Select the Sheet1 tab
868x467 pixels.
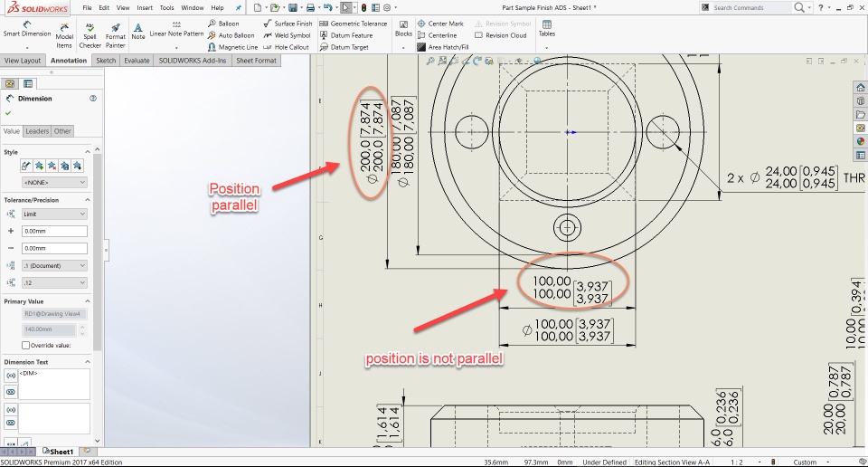(58, 452)
